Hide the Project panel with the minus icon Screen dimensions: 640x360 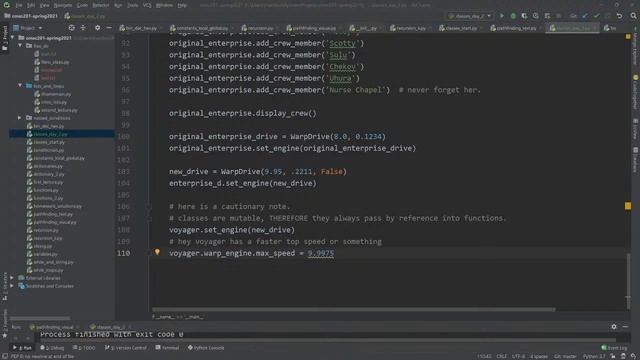(109, 28)
